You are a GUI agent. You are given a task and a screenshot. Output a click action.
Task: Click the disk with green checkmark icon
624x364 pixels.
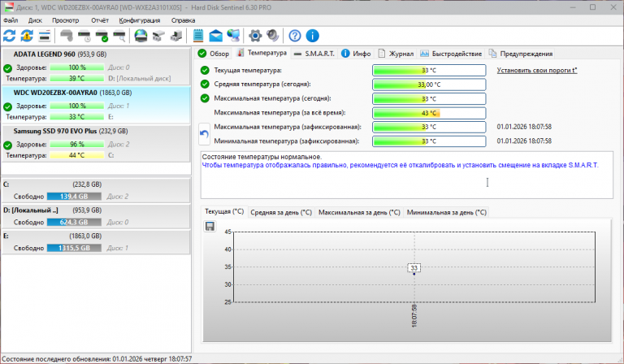[102, 36]
